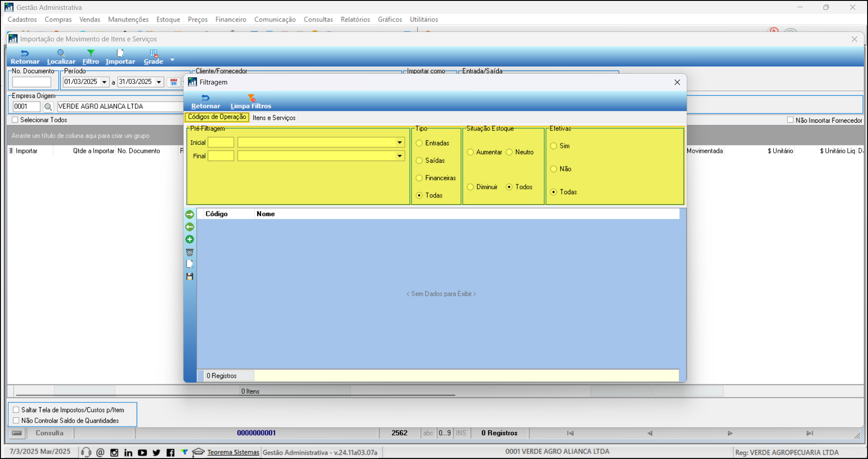Click the Limpa Filtros funnel icon
This screenshot has width=868, height=459.
tap(251, 98)
